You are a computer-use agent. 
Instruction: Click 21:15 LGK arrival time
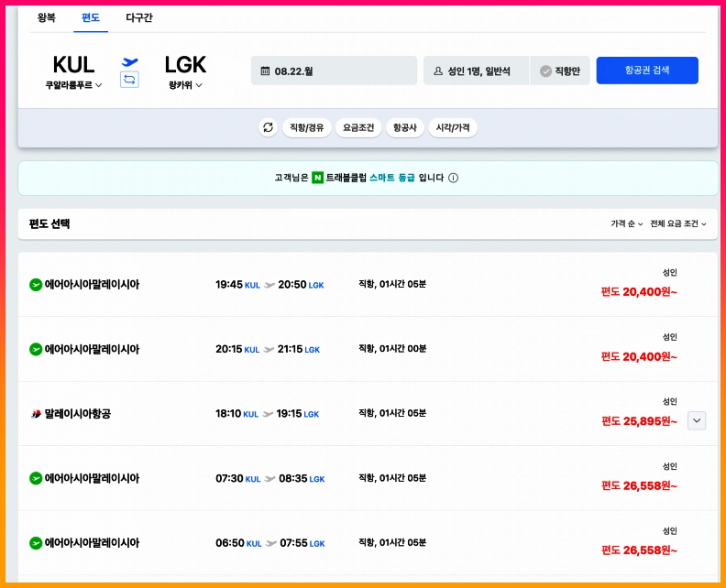click(x=299, y=349)
